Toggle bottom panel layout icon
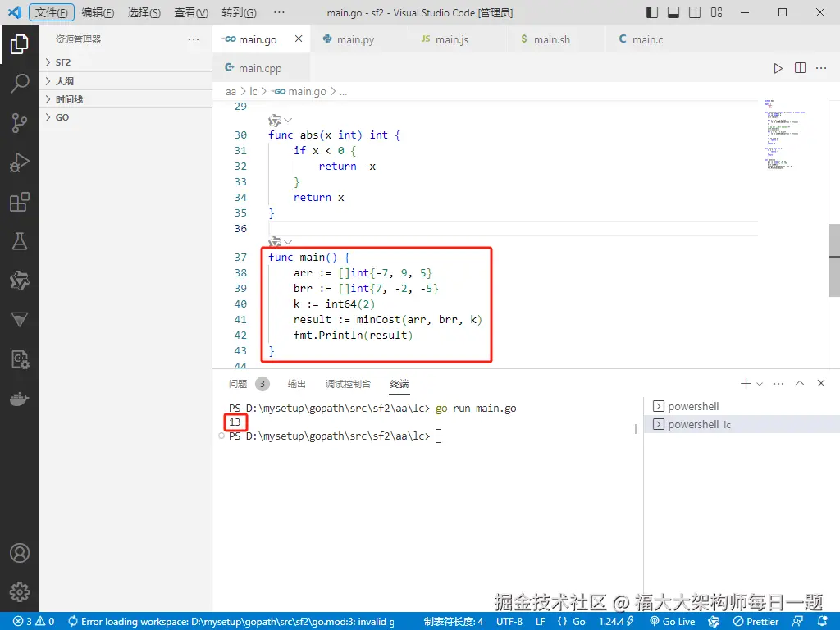 (673, 12)
